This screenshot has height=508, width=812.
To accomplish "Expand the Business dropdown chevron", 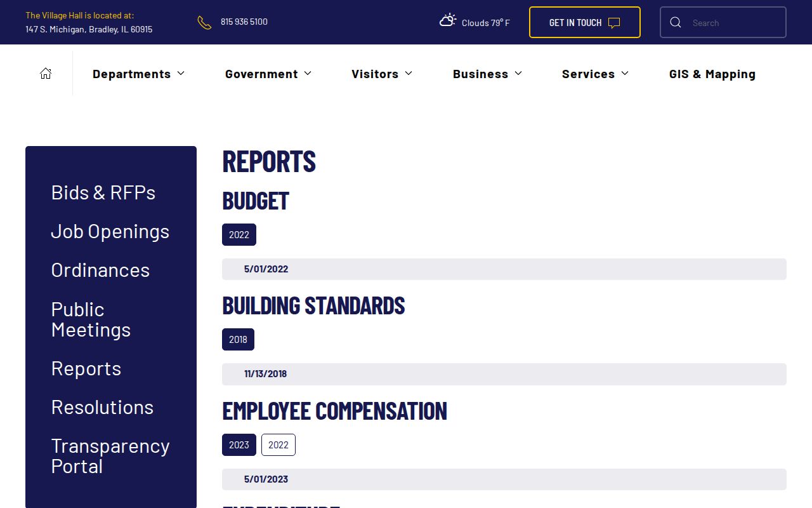I will pyautogui.click(x=518, y=74).
